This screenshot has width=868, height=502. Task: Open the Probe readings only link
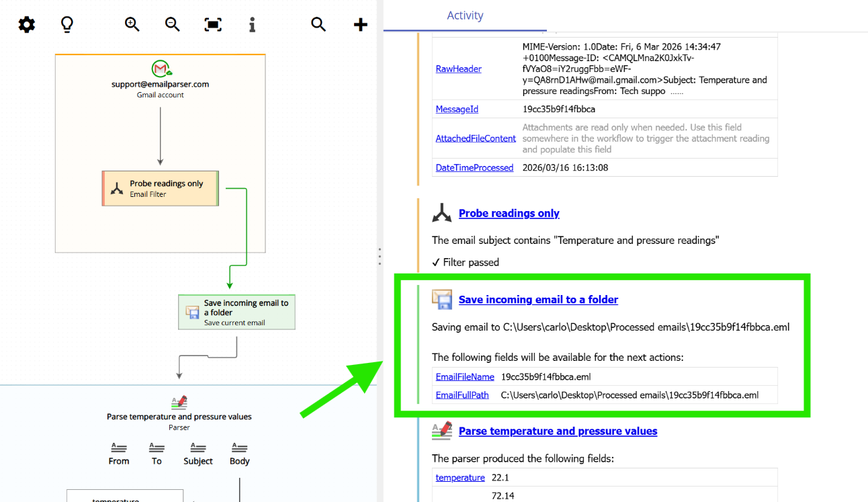coord(509,213)
